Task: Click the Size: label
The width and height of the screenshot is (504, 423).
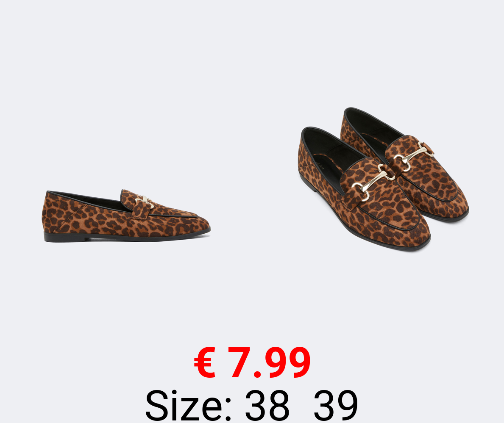Action: 188,405
